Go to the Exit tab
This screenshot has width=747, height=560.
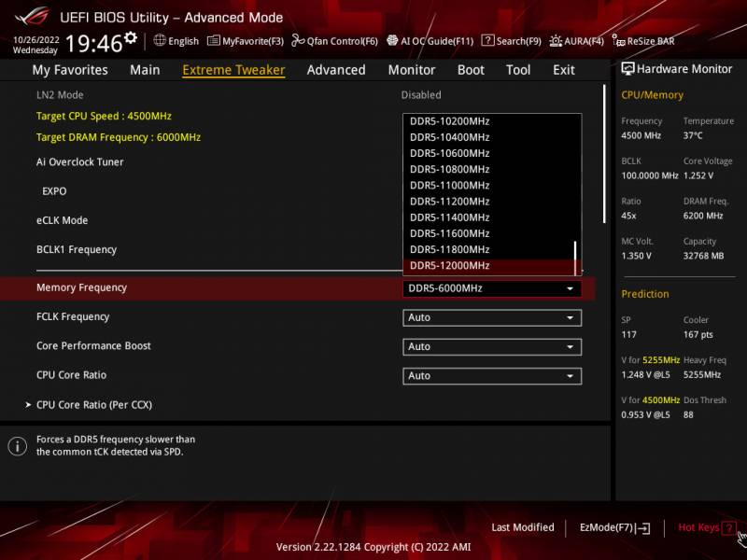click(564, 70)
